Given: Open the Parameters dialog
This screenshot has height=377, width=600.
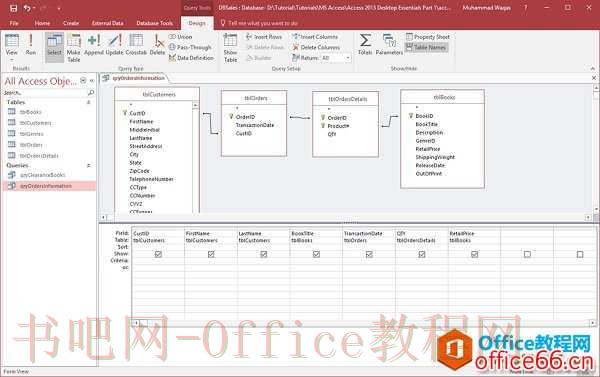Looking at the screenshot, I should [x=389, y=45].
